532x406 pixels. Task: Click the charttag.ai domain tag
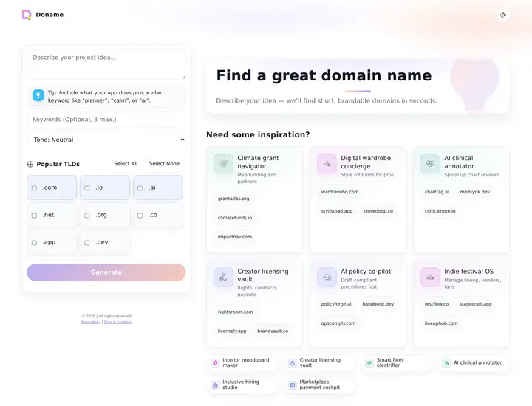[x=437, y=192]
